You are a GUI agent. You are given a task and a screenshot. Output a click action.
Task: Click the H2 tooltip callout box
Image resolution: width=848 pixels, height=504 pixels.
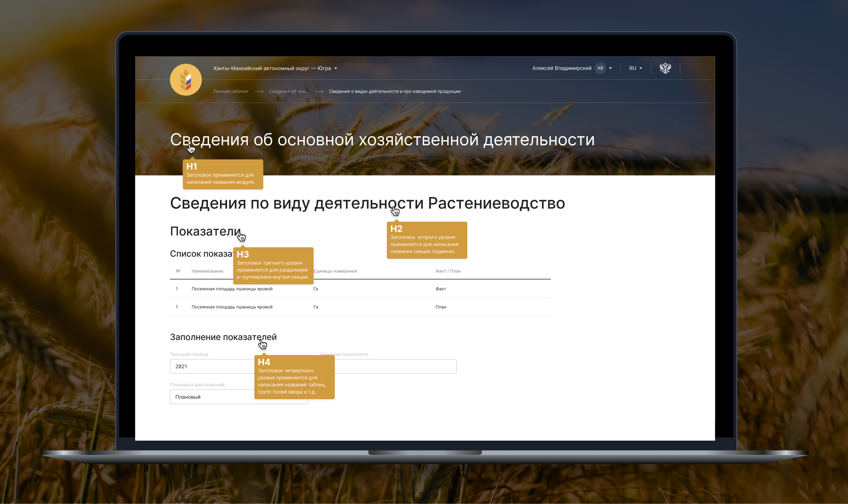click(x=427, y=241)
